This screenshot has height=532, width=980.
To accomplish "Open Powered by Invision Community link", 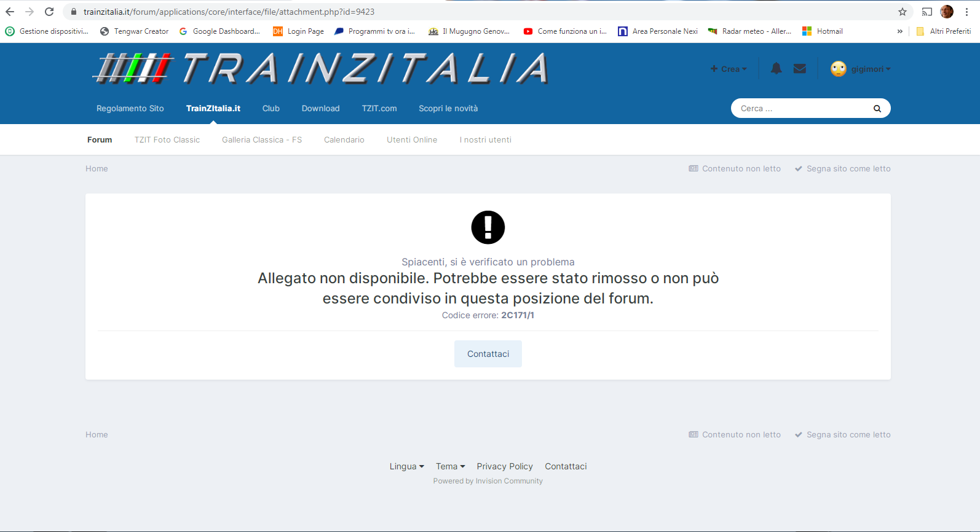I will pos(488,481).
